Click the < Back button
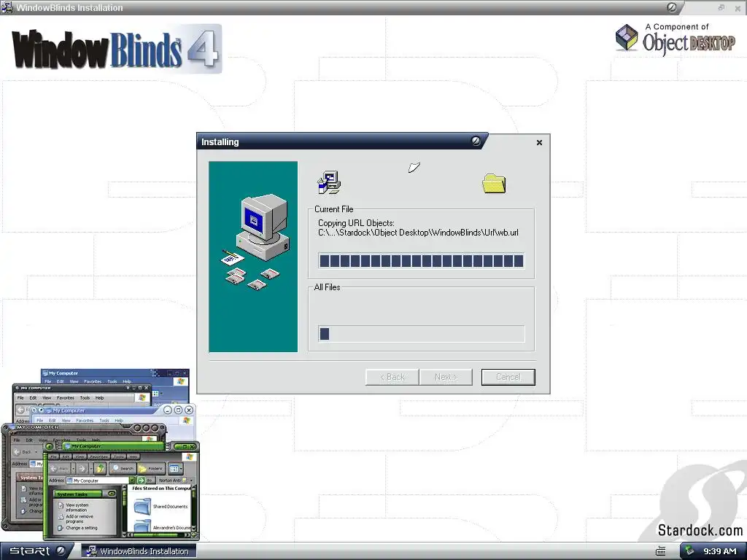The image size is (747, 560). [x=392, y=377]
